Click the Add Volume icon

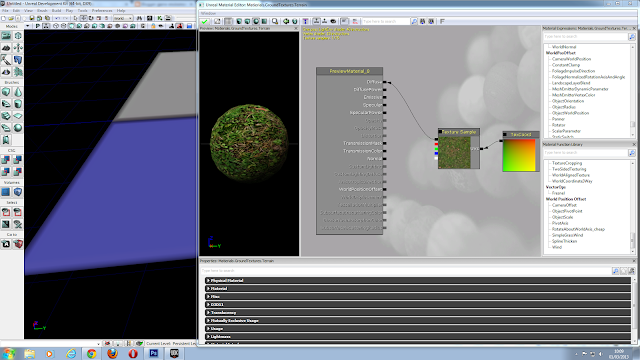click(x=18, y=192)
